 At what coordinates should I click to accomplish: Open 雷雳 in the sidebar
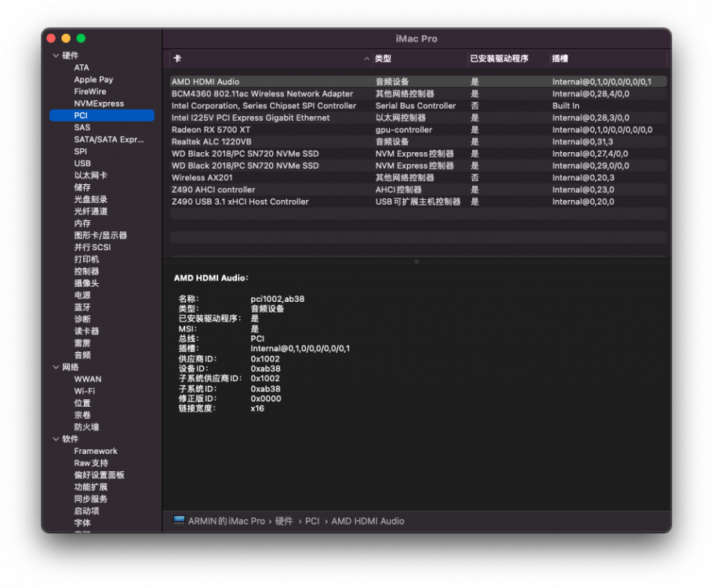click(82, 343)
